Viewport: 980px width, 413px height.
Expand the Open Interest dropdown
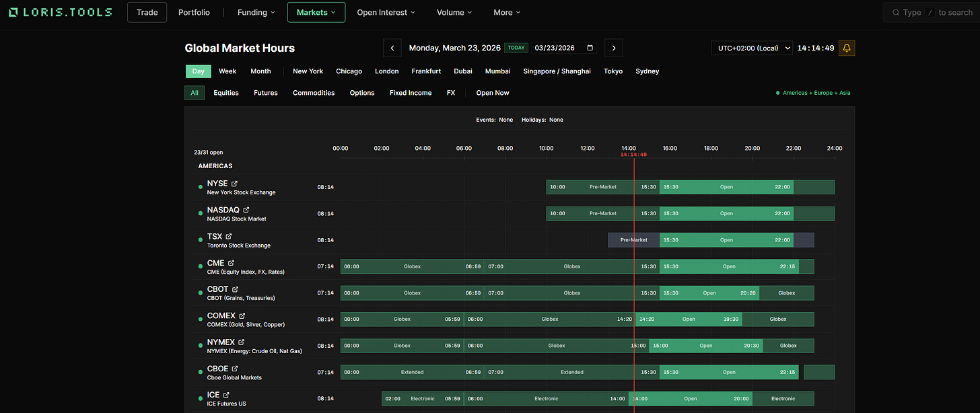(x=386, y=12)
